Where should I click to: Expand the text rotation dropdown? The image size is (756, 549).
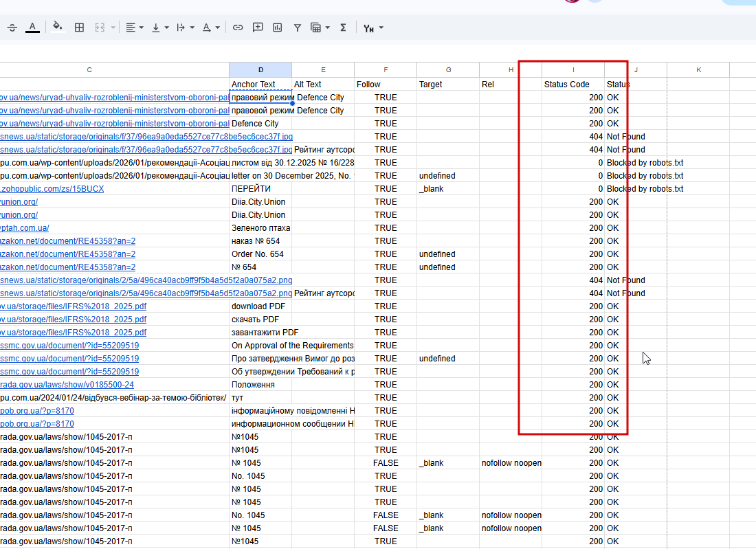(212, 27)
